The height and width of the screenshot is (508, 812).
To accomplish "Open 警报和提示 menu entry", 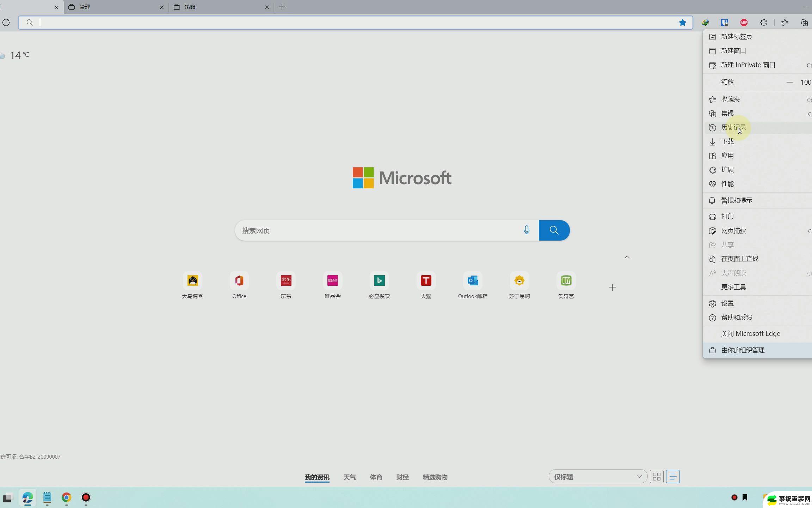I will (758, 200).
